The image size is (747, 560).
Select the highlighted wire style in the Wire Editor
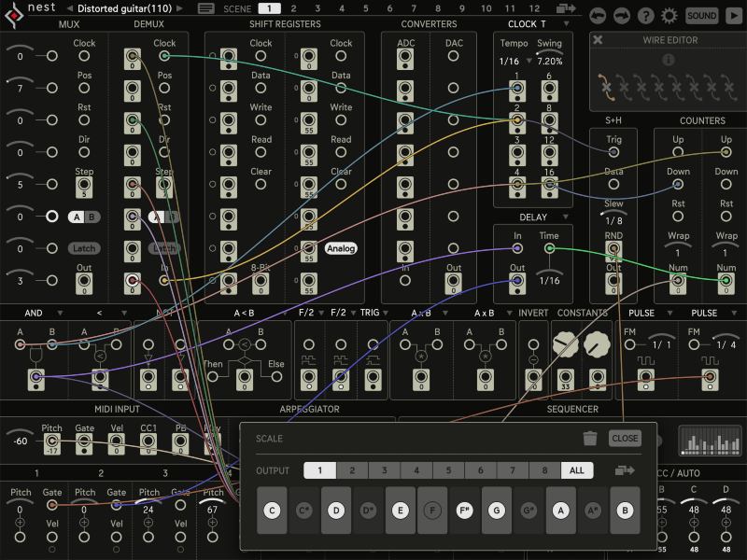click(605, 88)
